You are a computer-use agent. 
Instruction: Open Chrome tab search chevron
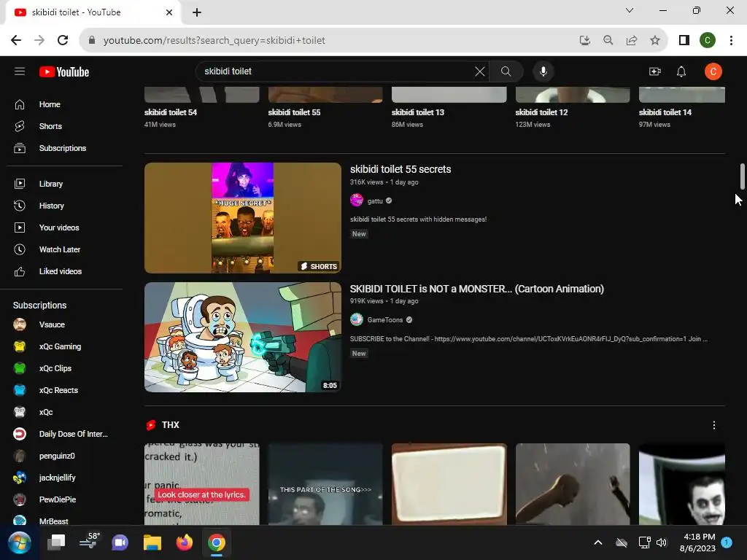(x=630, y=10)
